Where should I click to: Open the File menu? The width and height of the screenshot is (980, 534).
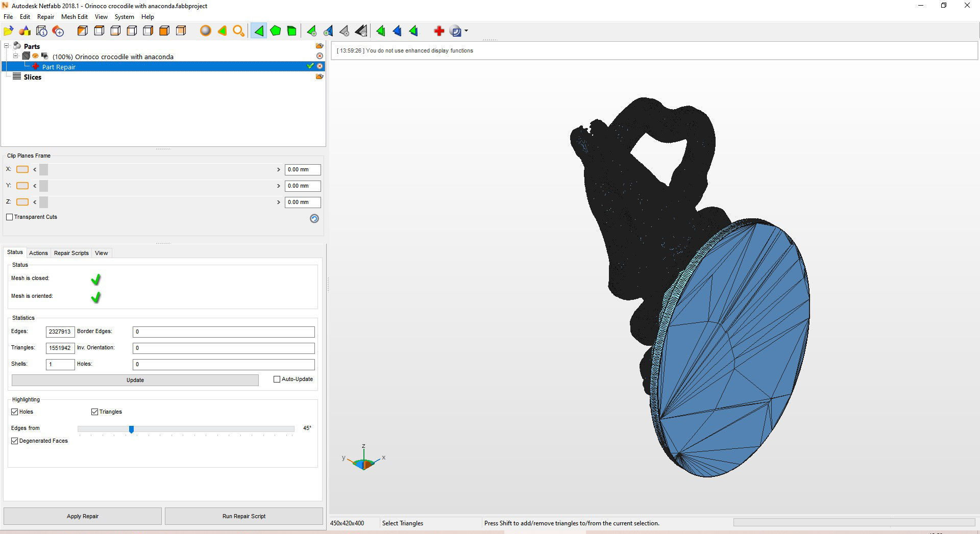8,17
